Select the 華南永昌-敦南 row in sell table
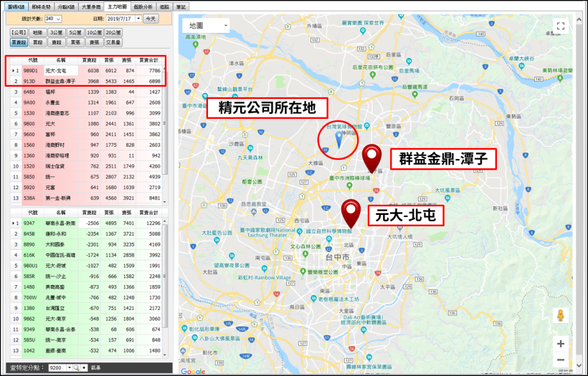The width and height of the screenshot is (588, 376). [x=86, y=223]
